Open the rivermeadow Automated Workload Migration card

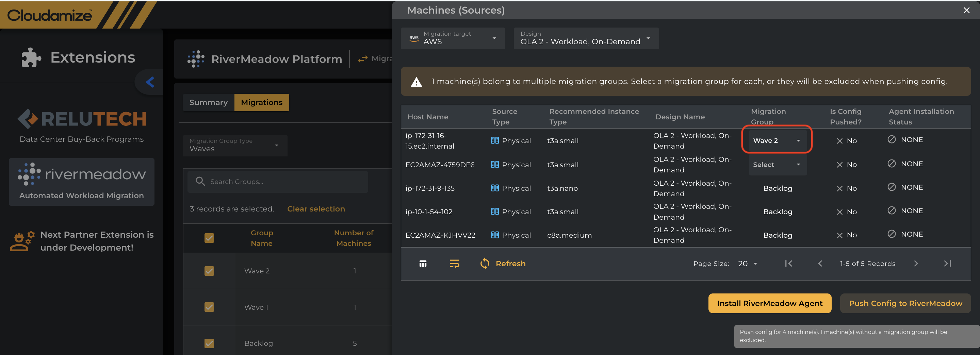click(81, 182)
